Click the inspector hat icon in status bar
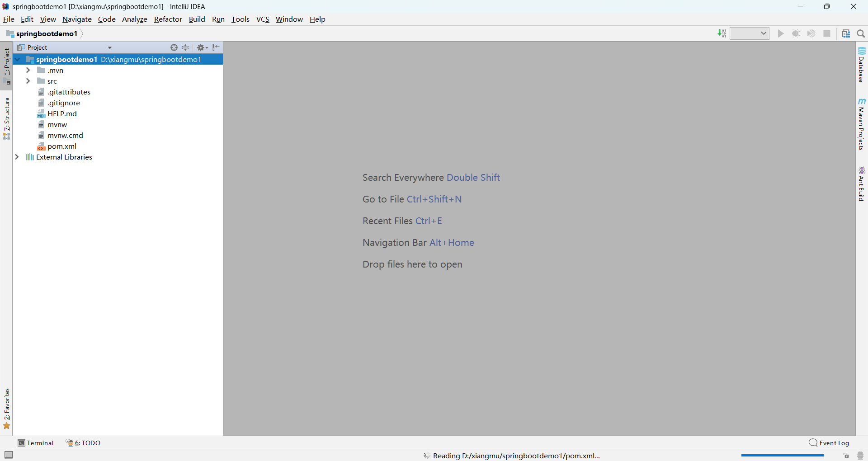Viewport: 868px width, 461px height. coord(860,456)
